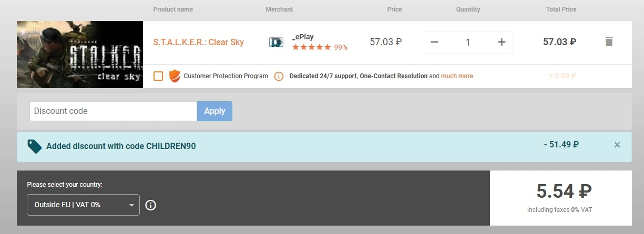Open the S.T.A.L.K.E.R.: Clear Sky product link
This screenshot has height=234, width=644.
[x=199, y=42]
